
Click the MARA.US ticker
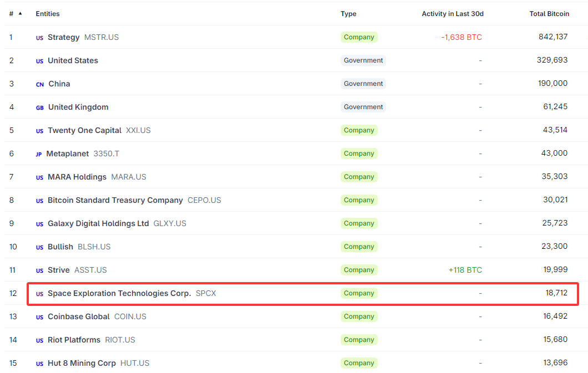click(x=129, y=177)
